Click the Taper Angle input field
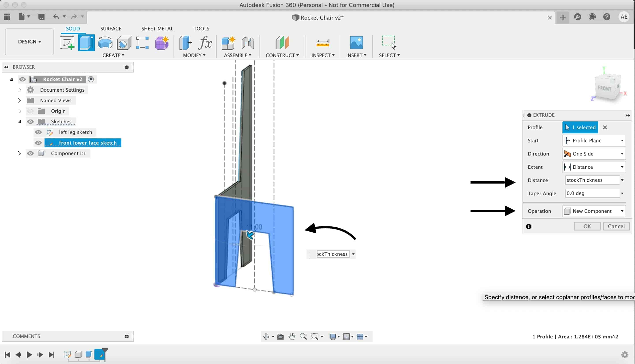635x364 pixels. [592, 193]
